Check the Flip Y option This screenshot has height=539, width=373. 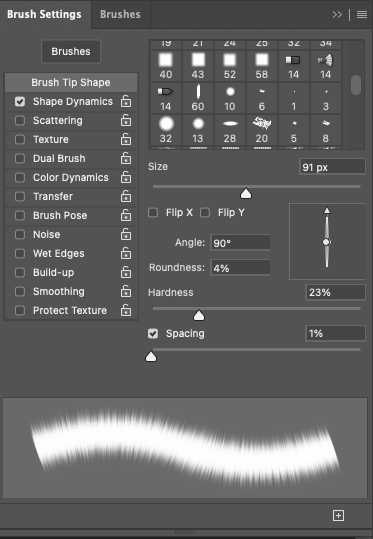(x=205, y=212)
